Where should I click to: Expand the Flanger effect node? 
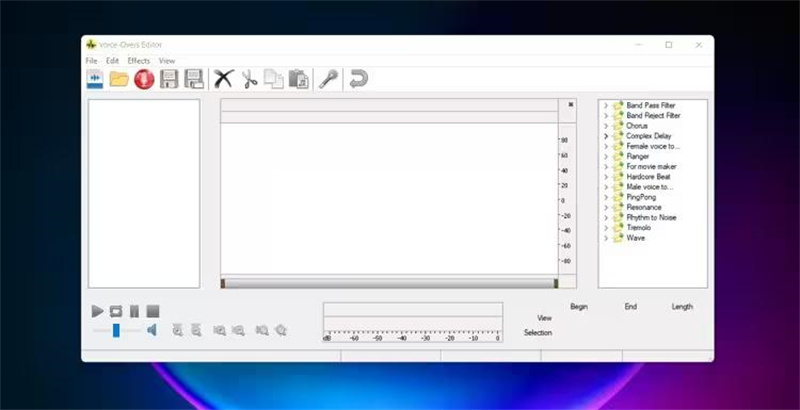pos(606,157)
